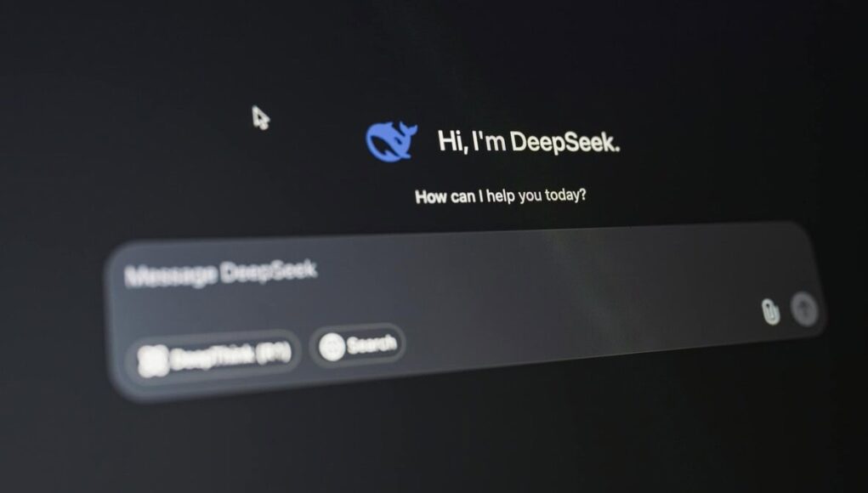The height and width of the screenshot is (493, 868).
Task: Click the Search pill button
Action: 358,344
